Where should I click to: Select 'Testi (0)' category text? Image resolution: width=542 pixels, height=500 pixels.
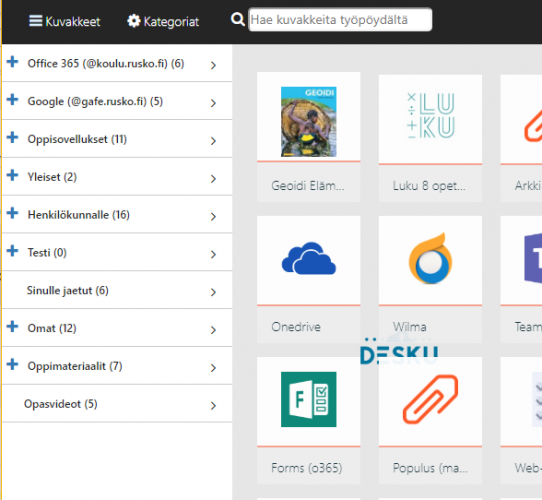(x=47, y=252)
